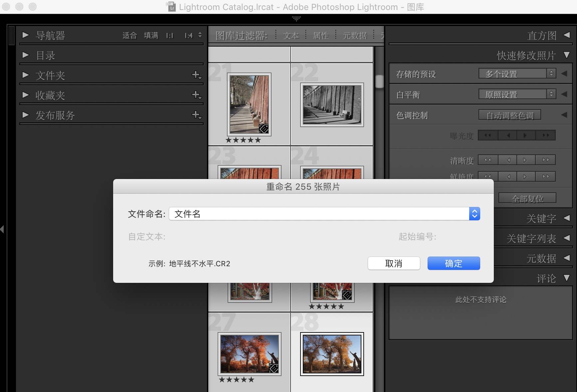Switch to 元数据 library filter tab

point(355,36)
